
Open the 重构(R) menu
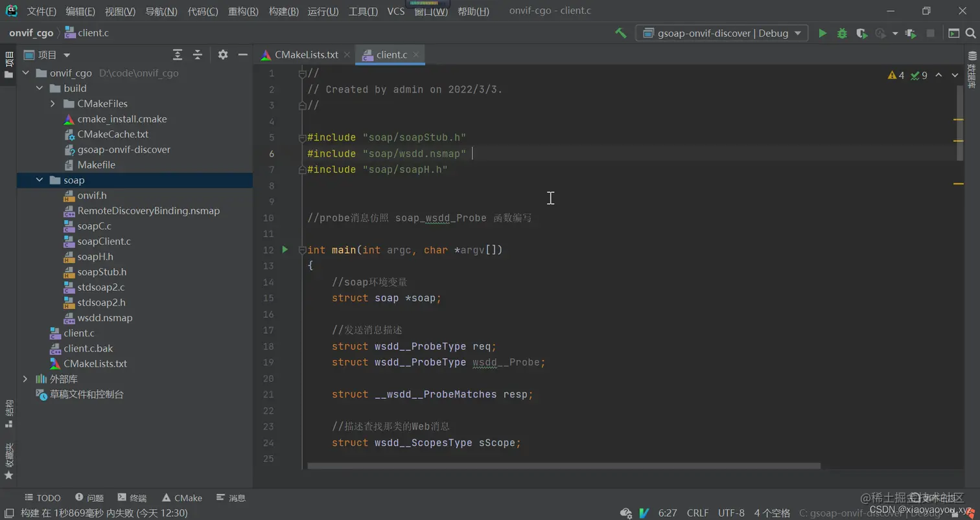coord(243,11)
